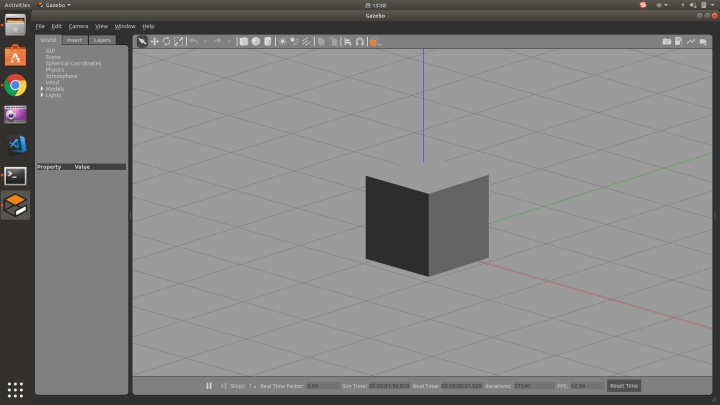Click the Real Time Factor value field
Viewport: 720px width, 405px height.
point(323,386)
